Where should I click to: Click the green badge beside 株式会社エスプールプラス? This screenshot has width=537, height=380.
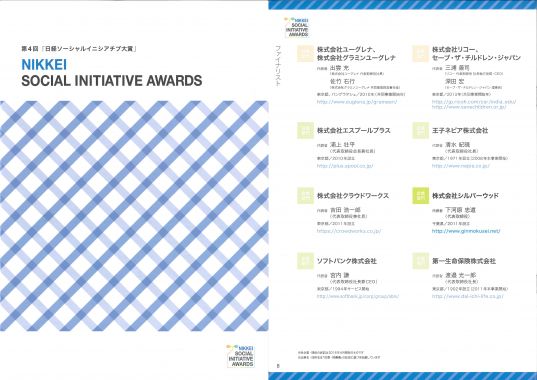305,130
